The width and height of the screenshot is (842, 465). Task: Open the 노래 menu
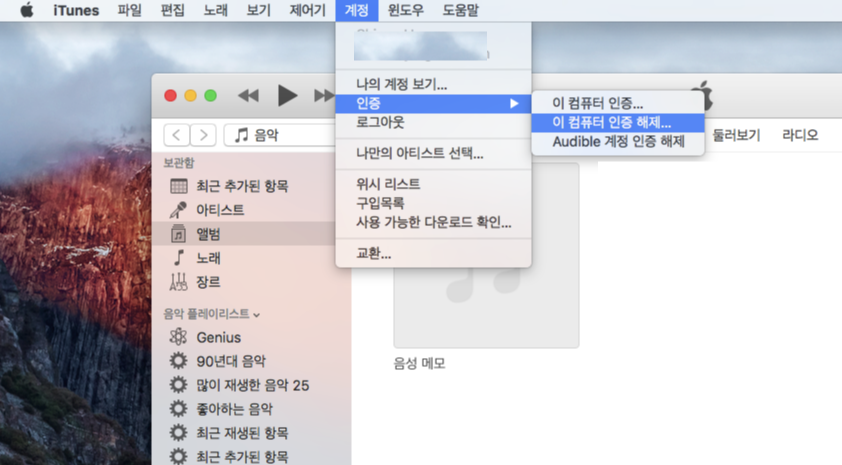[x=215, y=10]
